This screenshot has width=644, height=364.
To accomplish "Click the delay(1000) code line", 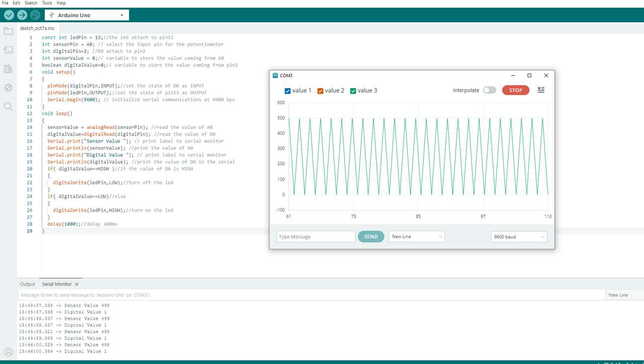I will [82, 224].
